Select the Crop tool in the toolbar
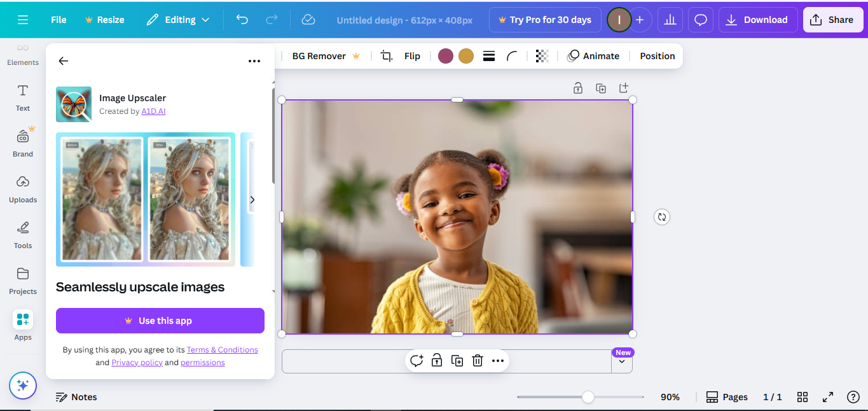This screenshot has width=868, height=411. 386,56
